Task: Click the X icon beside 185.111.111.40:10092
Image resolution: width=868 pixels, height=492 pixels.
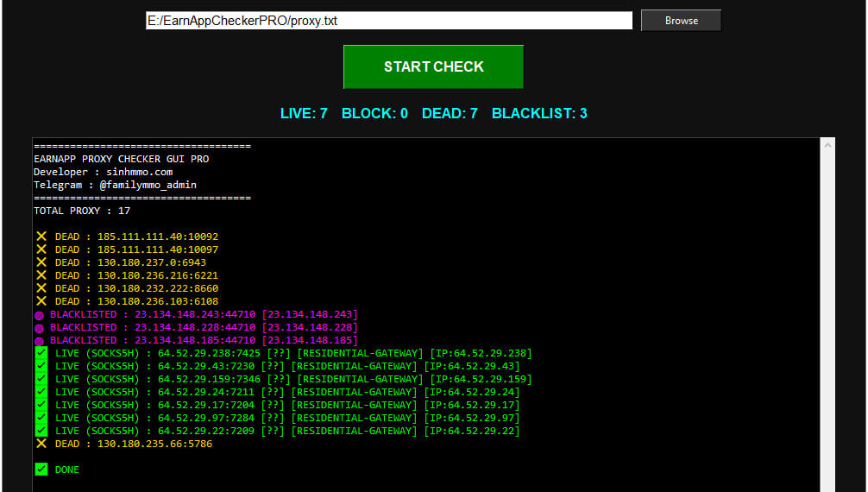Action: click(x=41, y=237)
